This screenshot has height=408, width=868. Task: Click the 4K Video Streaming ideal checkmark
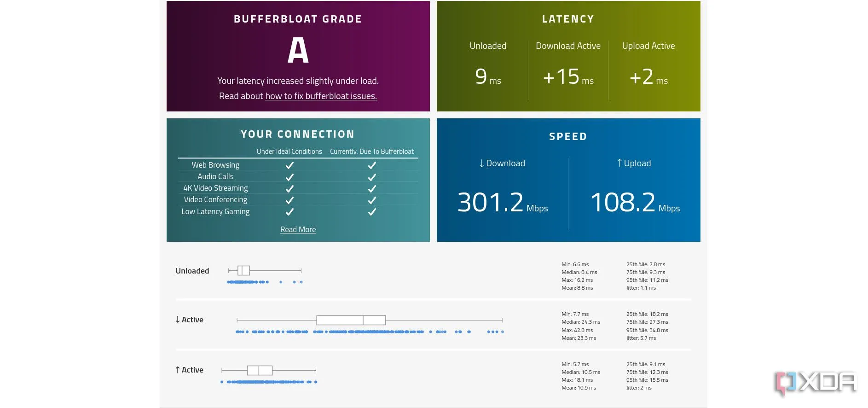point(289,188)
